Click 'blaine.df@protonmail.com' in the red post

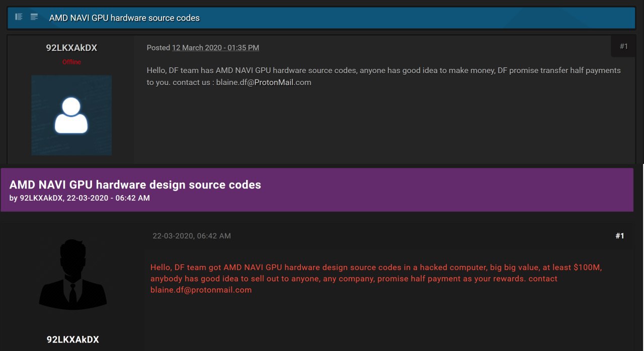(201, 290)
